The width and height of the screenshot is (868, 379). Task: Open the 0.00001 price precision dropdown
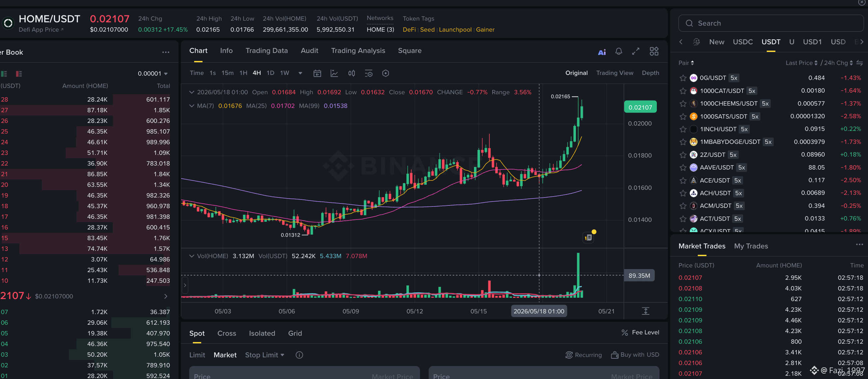click(153, 74)
